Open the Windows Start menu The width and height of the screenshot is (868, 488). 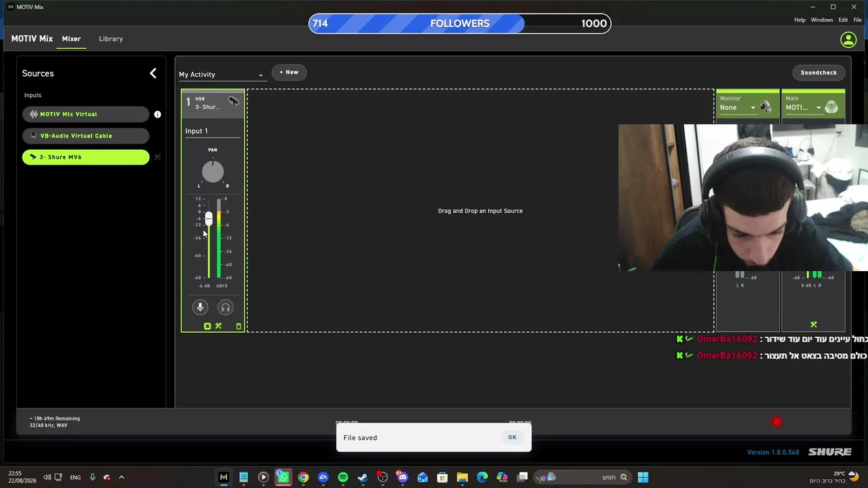[x=643, y=477]
